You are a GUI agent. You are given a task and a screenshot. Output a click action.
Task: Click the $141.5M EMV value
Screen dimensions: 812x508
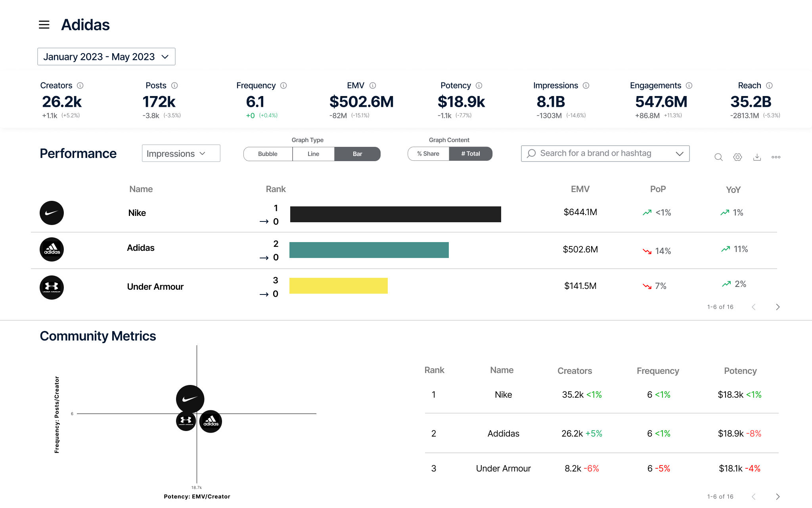580,286
